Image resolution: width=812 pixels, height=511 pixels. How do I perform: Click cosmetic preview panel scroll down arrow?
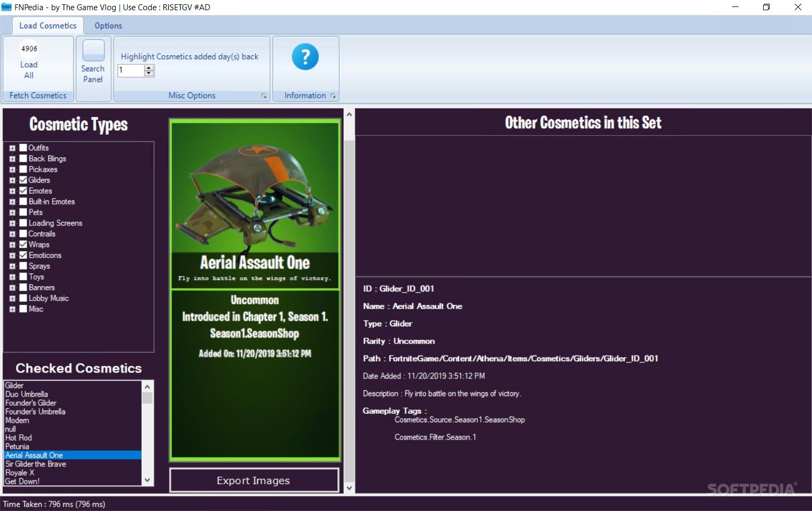click(349, 488)
